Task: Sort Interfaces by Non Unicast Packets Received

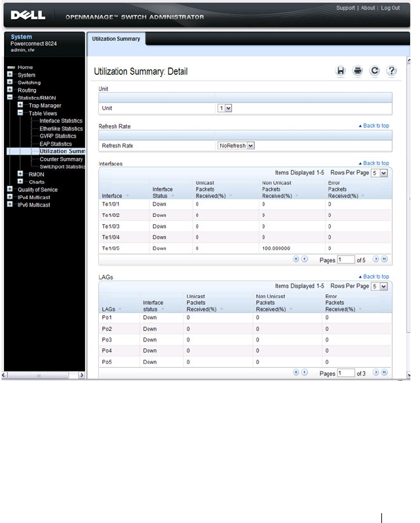Action: coord(277,189)
